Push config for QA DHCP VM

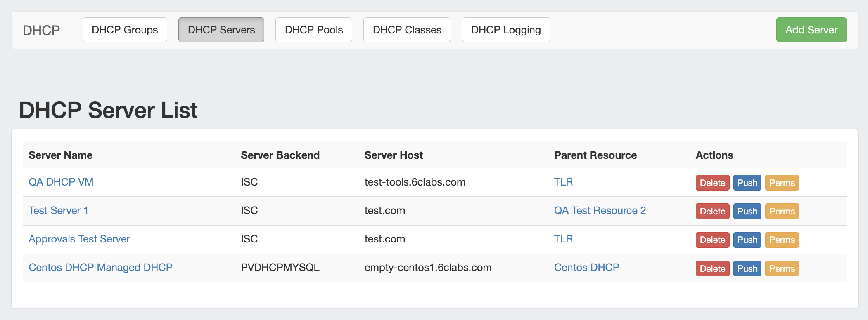(x=747, y=183)
